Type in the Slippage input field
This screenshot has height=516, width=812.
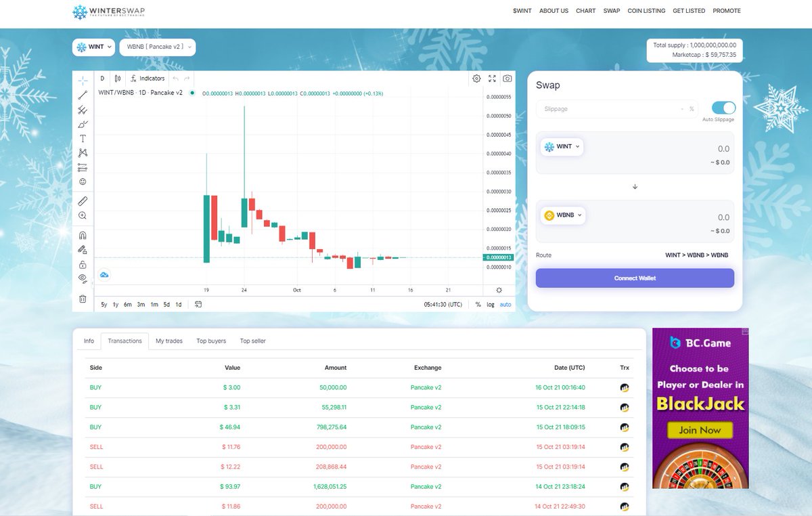pos(616,108)
